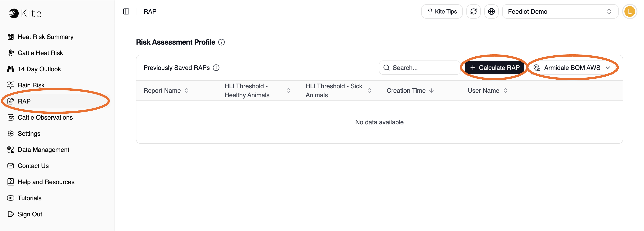Click the Kite logo
644x231 pixels.
pyautogui.click(x=25, y=13)
